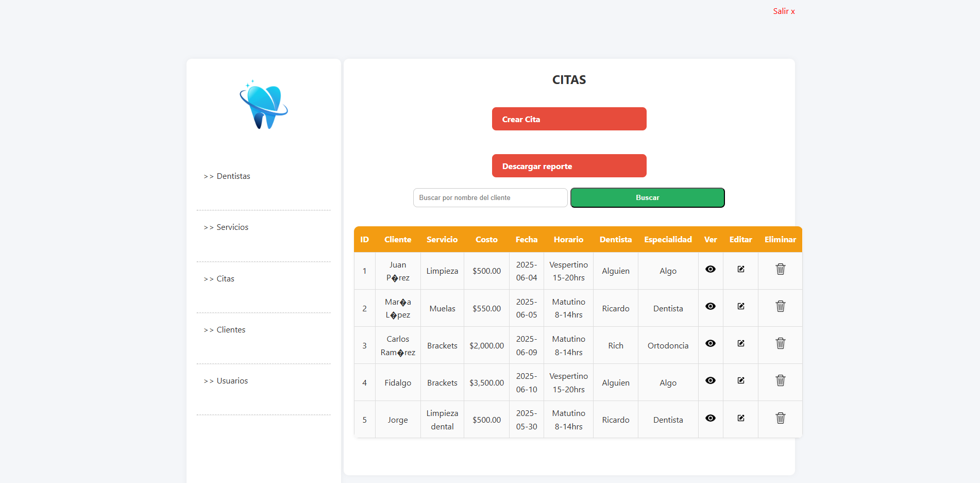The image size is (980, 483).
Task: Open the Usuarios menu item
Action: coord(232,381)
